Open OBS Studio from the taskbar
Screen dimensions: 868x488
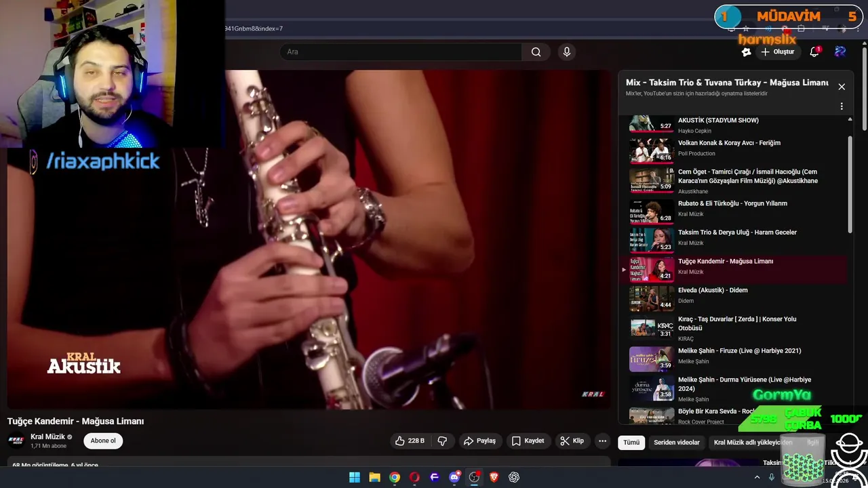tap(474, 477)
